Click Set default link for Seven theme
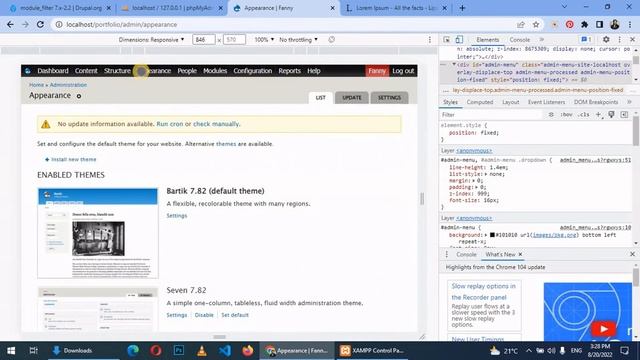The width and height of the screenshot is (640, 360). pyautogui.click(x=235, y=315)
